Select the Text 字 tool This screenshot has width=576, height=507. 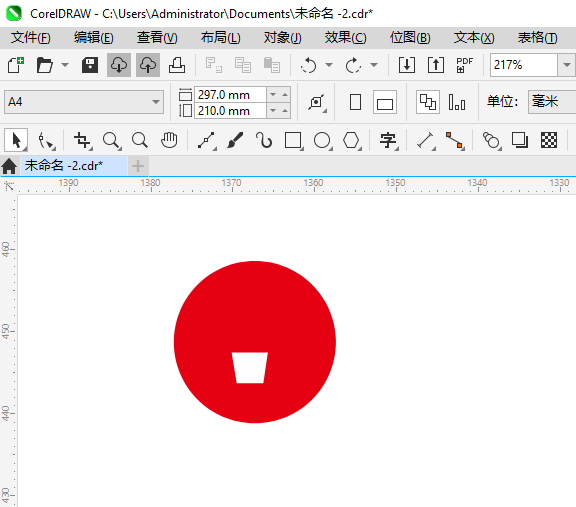(389, 140)
